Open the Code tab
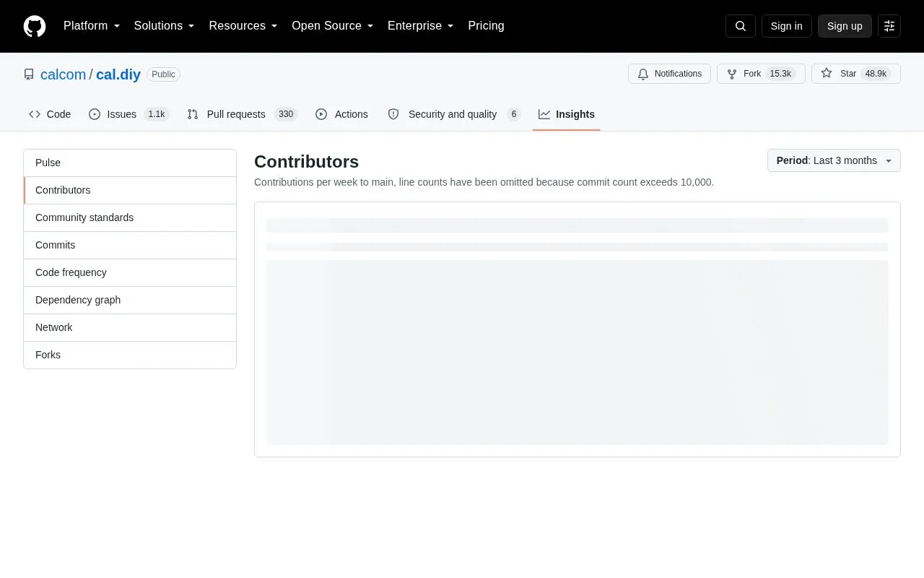 (50, 114)
